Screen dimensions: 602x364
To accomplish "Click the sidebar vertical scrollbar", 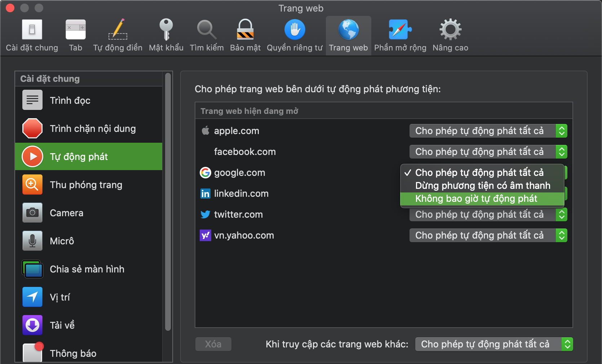I will (168, 202).
